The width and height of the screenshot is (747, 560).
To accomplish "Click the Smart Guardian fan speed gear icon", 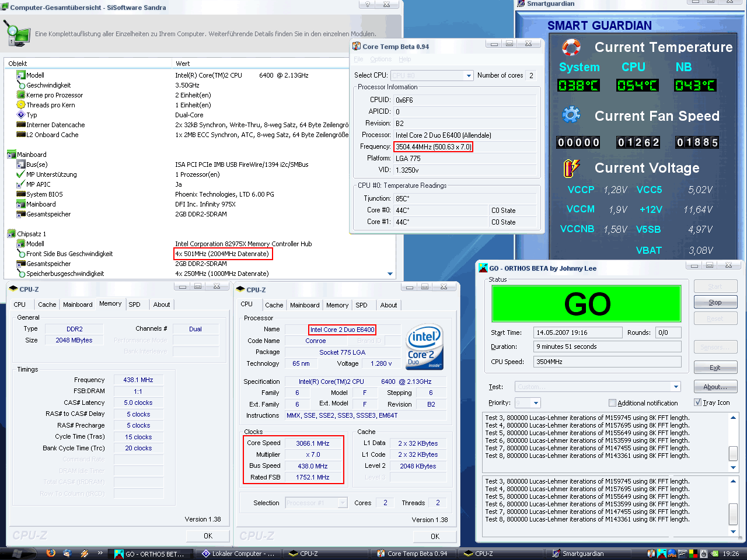I will [x=571, y=115].
